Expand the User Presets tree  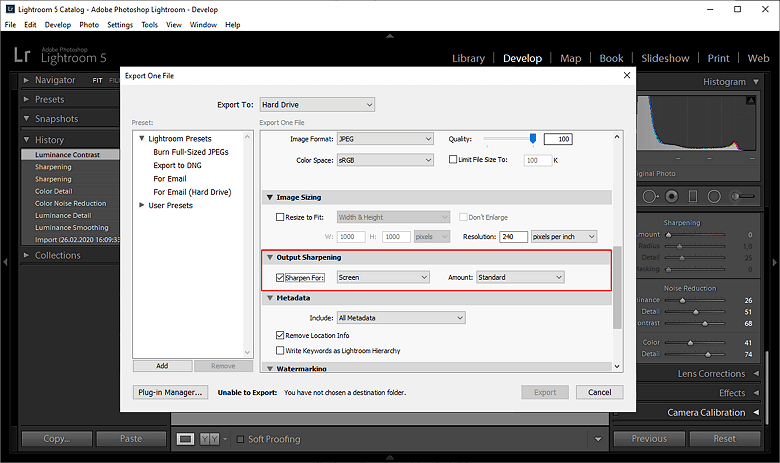(x=142, y=205)
